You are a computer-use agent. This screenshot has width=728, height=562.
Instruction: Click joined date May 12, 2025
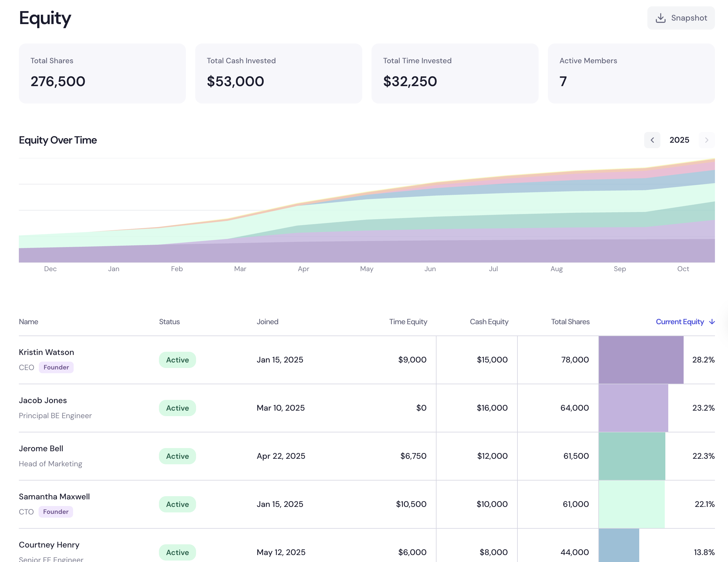(281, 552)
